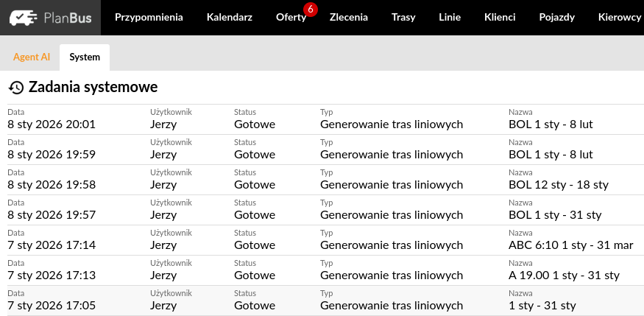
Task: Switch to the Agent AI tab
Action: pos(32,57)
